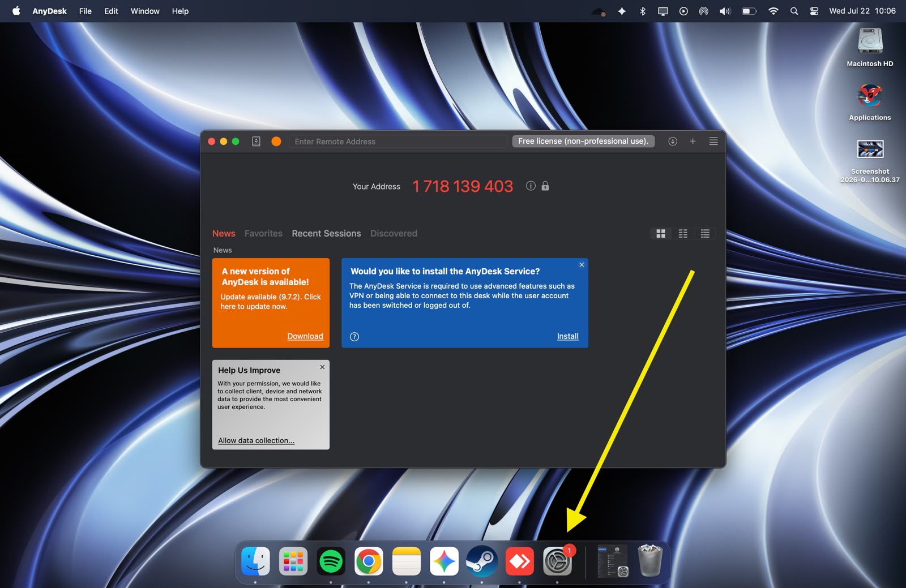
Task: Open the Discovered tab
Action: click(x=394, y=233)
